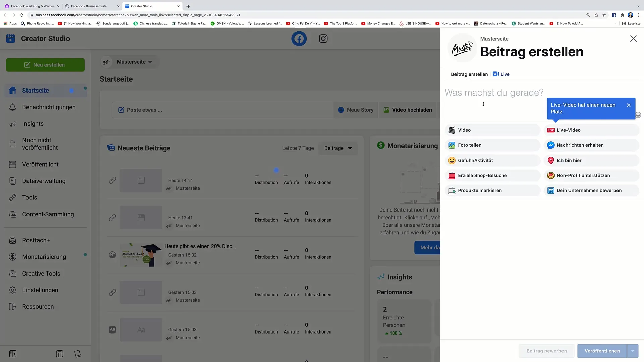Click the Video post type icon
Screen dimensions: 644x362
point(451,130)
